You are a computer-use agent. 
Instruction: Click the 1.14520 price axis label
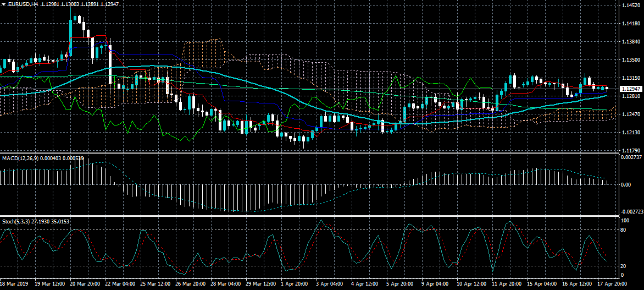click(629, 6)
